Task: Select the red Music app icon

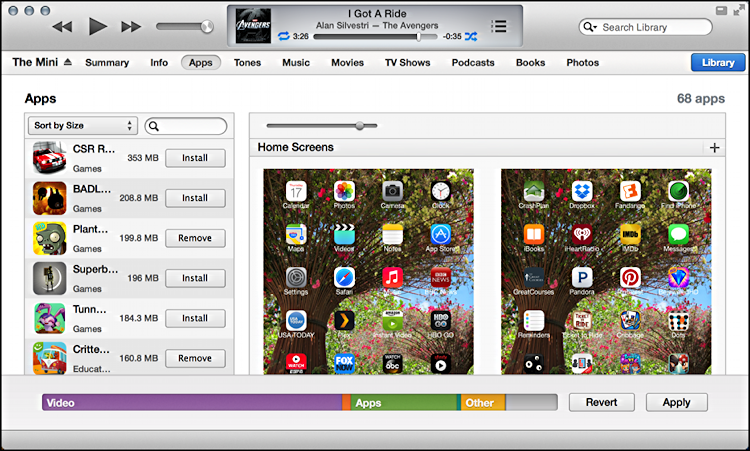Action: tap(392, 277)
